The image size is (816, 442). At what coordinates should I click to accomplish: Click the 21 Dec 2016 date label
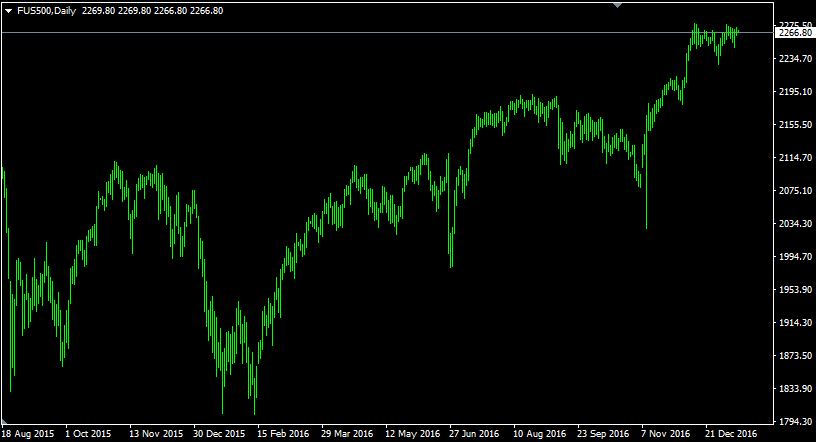click(731, 433)
